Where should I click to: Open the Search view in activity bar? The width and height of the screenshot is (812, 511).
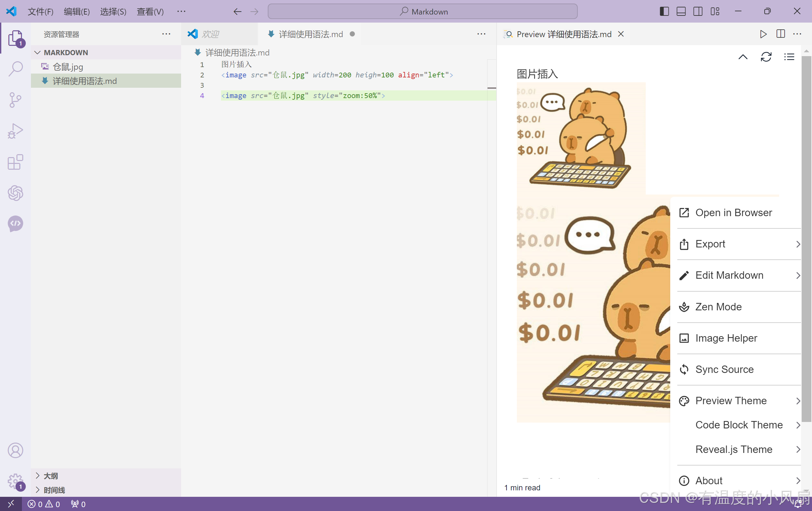click(15, 69)
